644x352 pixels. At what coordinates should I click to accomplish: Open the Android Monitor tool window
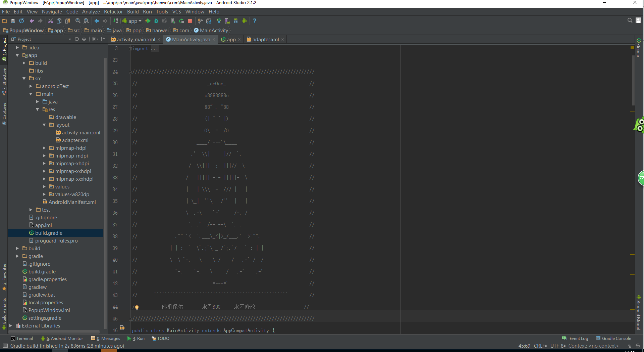pyautogui.click(x=62, y=339)
